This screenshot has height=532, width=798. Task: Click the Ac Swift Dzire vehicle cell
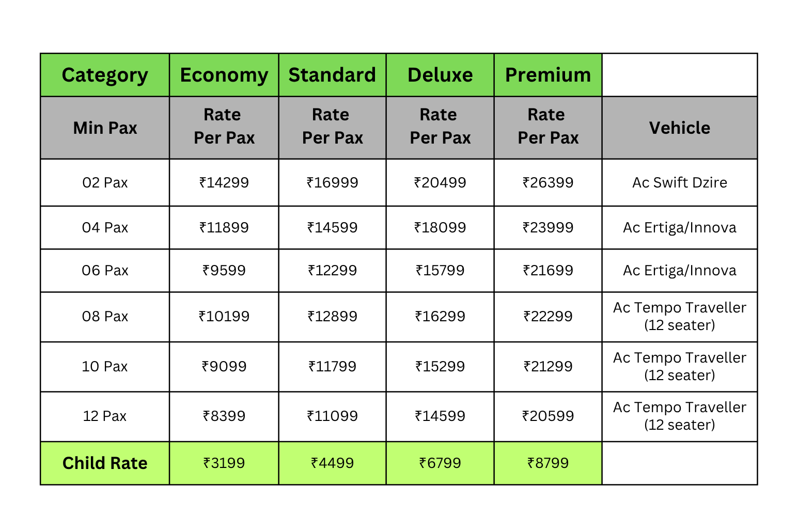click(680, 182)
